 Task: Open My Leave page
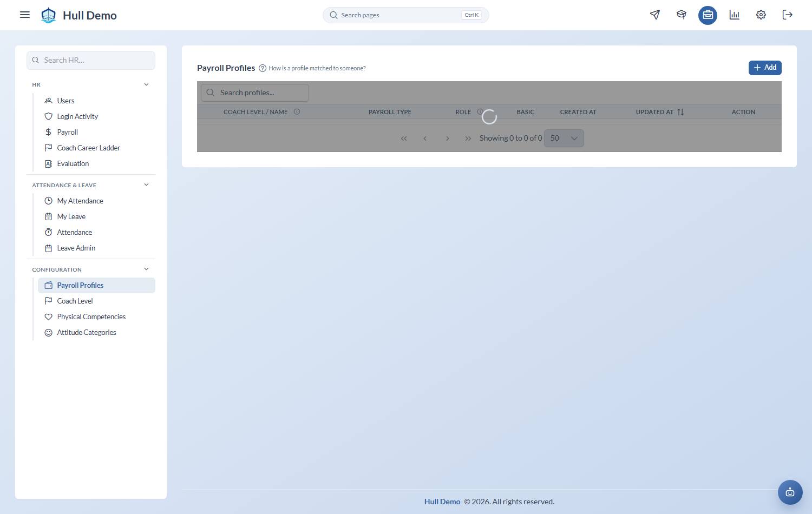pyautogui.click(x=96, y=216)
